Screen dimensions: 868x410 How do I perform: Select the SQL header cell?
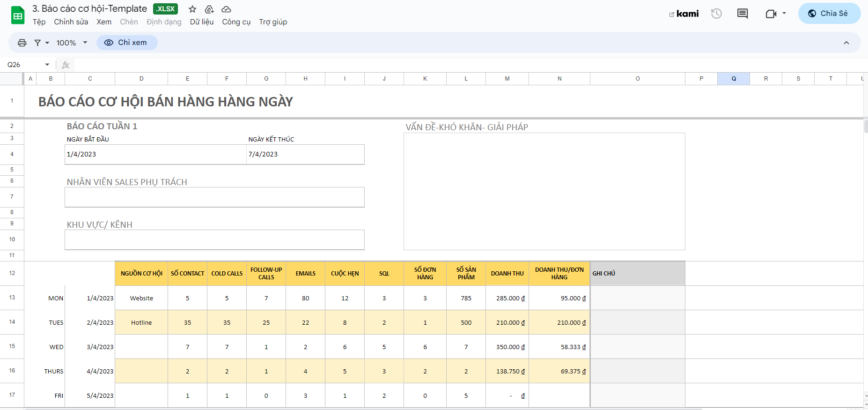pyautogui.click(x=384, y=274)
